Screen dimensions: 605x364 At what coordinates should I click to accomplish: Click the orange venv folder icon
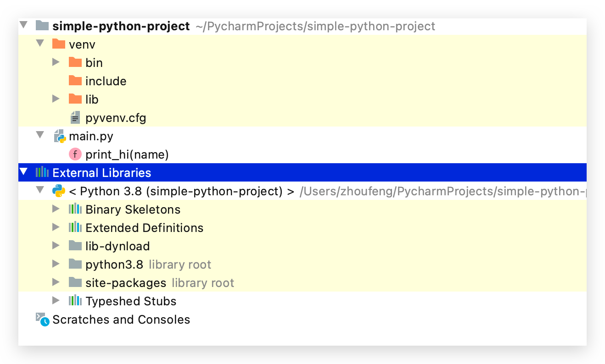click(59, 44)
